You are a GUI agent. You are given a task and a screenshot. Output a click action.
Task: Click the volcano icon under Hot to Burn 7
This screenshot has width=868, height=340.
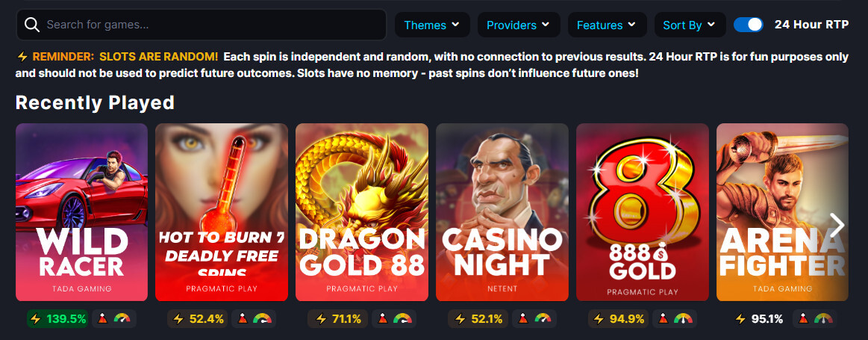pos(243,319)
